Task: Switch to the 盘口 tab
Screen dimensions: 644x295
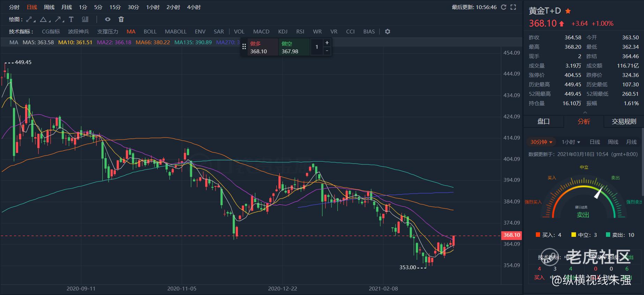Action: coord(543,122)
